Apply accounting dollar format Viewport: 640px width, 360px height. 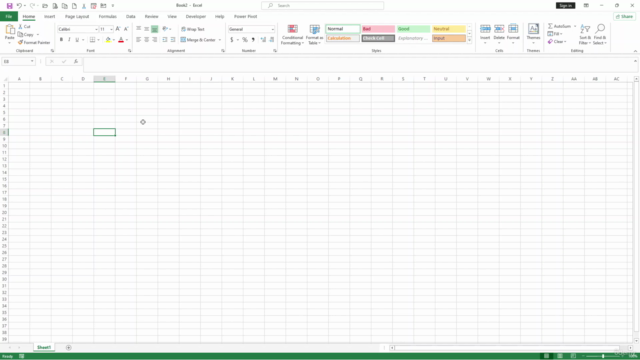(231, 40)
